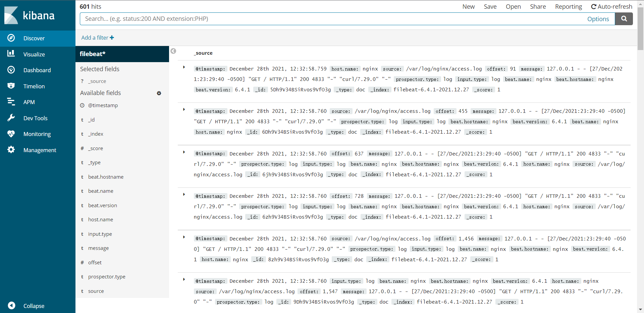Navigate to Dashboard
Viewport: 644px width, 313px height.
pos(38,70)
